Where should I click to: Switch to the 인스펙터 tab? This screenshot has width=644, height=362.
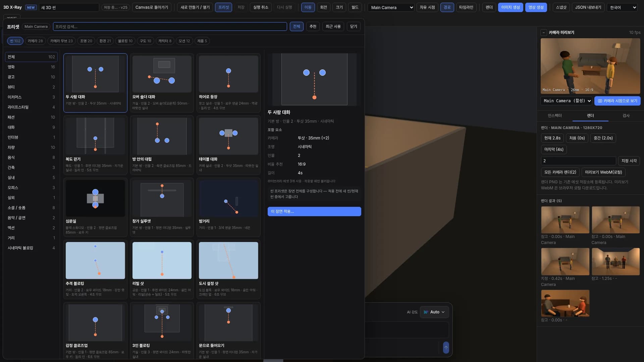coord(554,116)
